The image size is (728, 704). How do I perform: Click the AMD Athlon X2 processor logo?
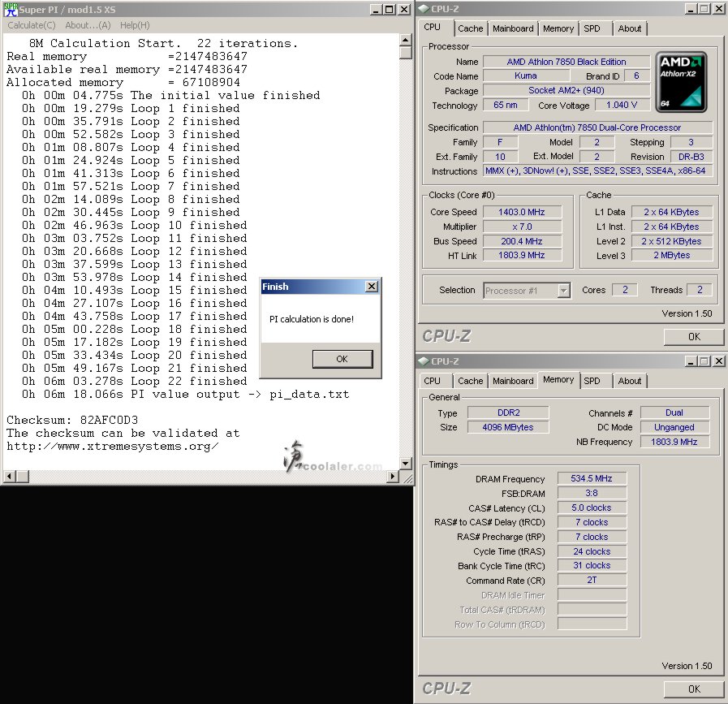click(x=681, y=82)
